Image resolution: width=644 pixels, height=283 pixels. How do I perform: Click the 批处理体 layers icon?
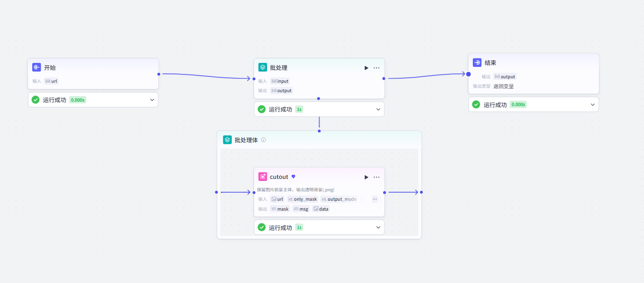pyautogui.click(x=227, y=140)
